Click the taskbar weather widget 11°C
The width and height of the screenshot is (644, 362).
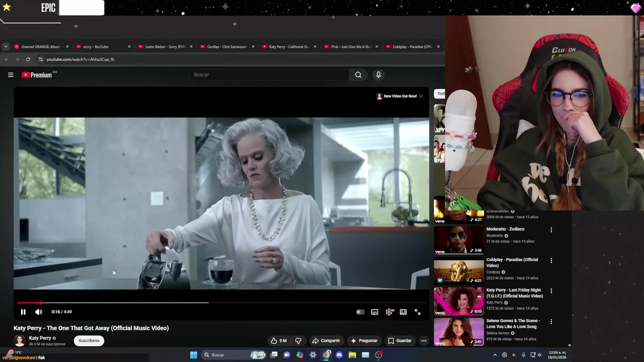[15, 352]
